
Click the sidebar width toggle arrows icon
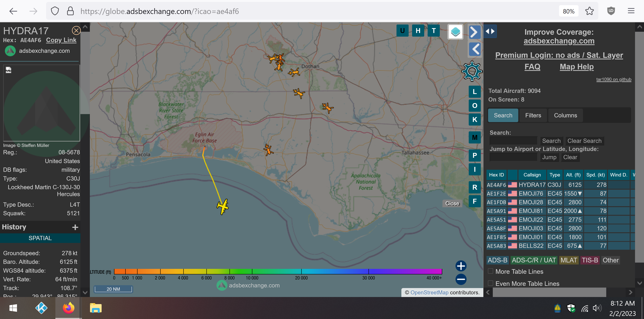point(490,31)
